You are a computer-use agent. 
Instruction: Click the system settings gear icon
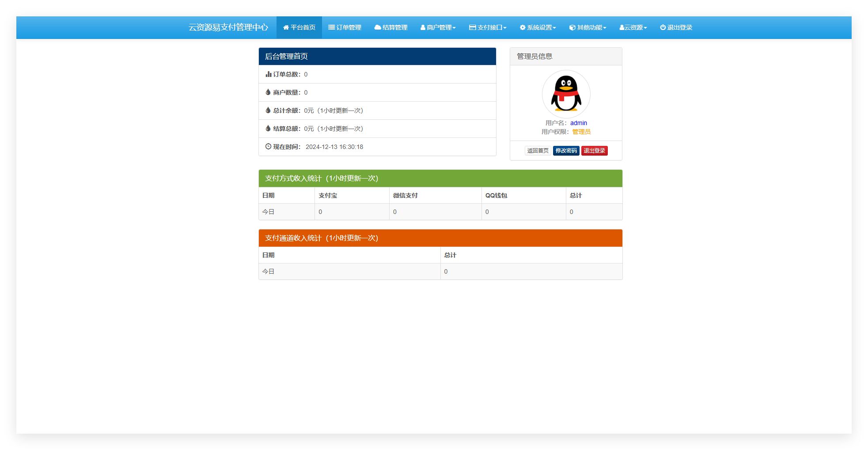pyautogui.click(x=523, y=27)
